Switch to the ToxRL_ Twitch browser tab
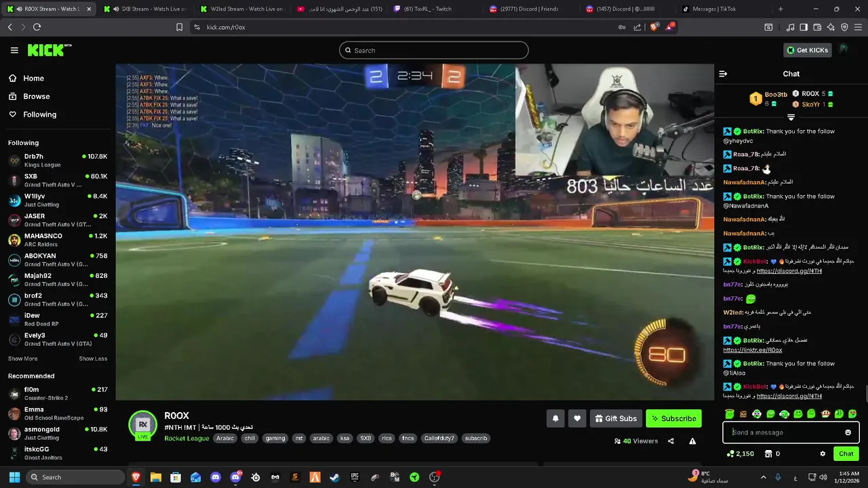The width and height of the screenshot is (868, 488). 435,9
